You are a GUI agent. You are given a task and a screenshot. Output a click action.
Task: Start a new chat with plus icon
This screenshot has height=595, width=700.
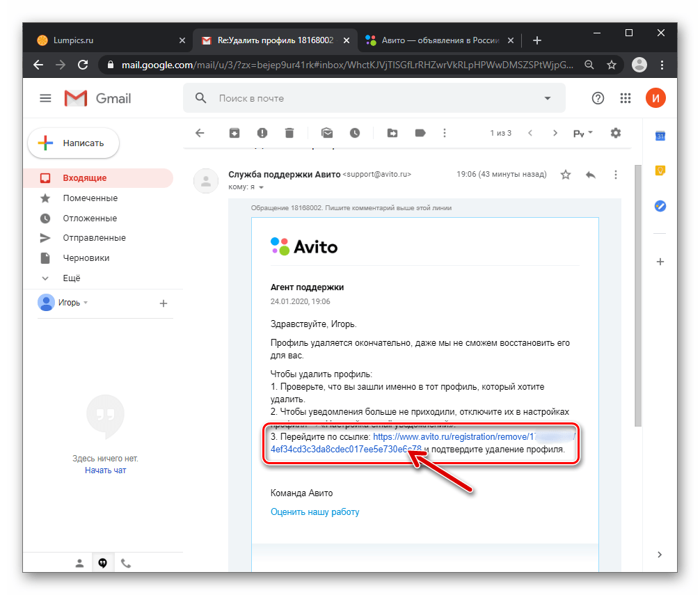tap(164, 303)
